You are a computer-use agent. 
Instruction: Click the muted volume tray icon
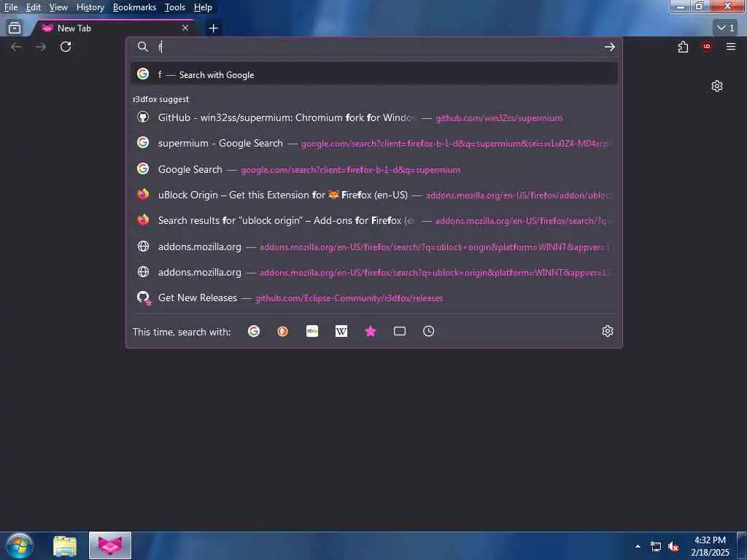pyautogui.click(x=673, y=547)
